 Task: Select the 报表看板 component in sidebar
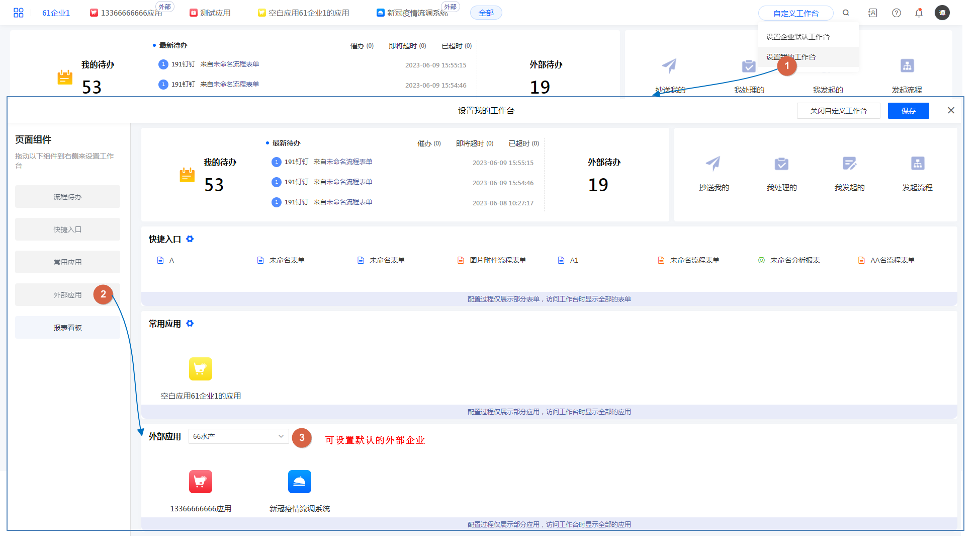(67, 328)
